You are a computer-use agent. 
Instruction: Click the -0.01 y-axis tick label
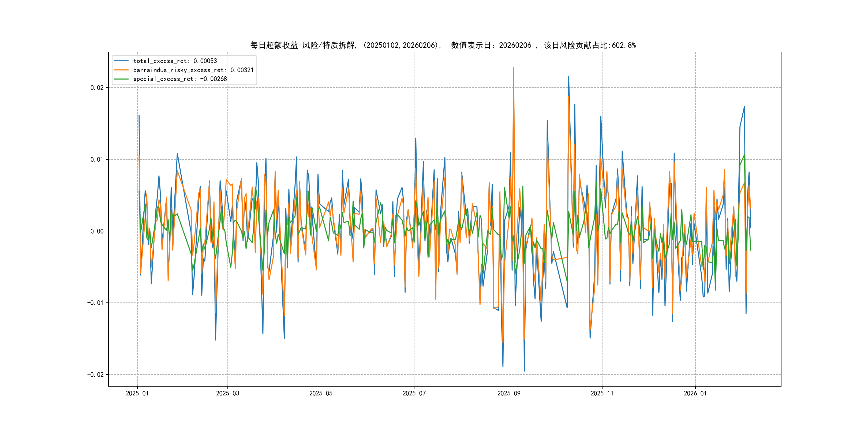coord(95,303)
